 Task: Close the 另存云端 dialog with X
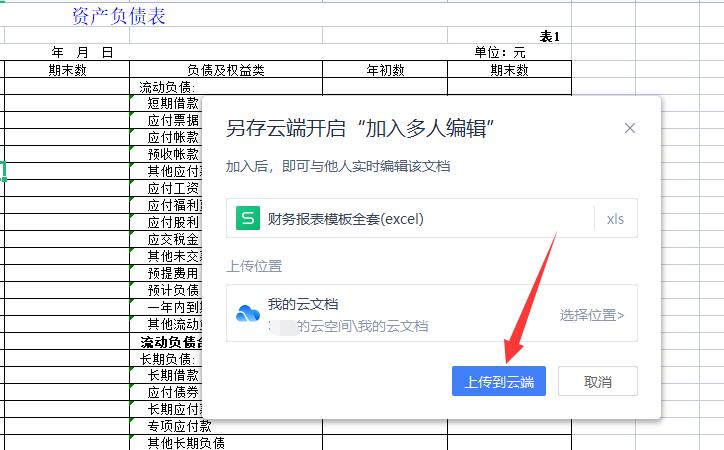click(630, 128)
